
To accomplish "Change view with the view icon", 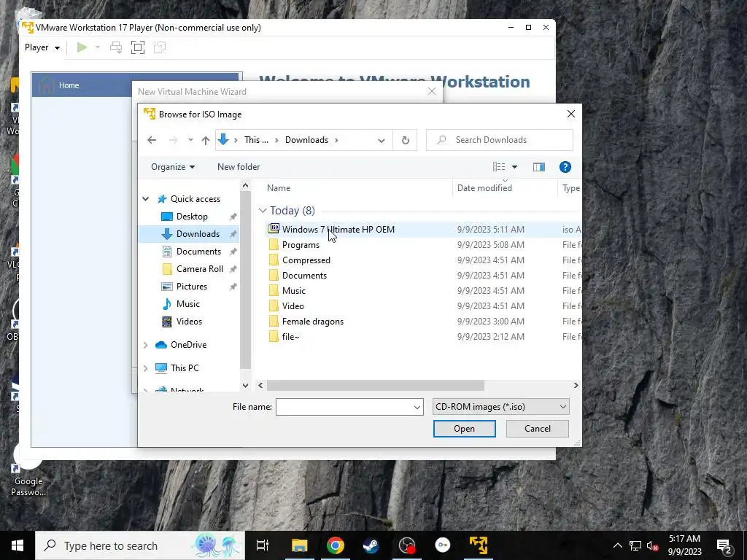I will (499, 167).
